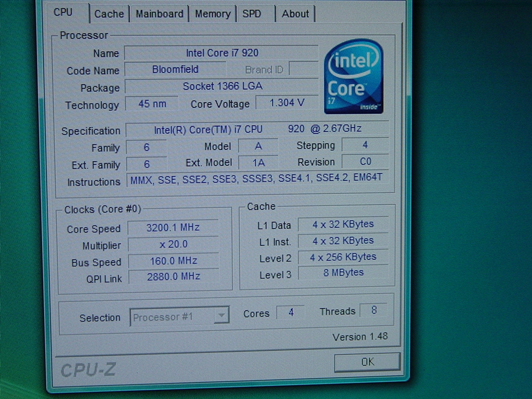Select the QPI Link 2880.0 MHz value

[x=174, y=276]
